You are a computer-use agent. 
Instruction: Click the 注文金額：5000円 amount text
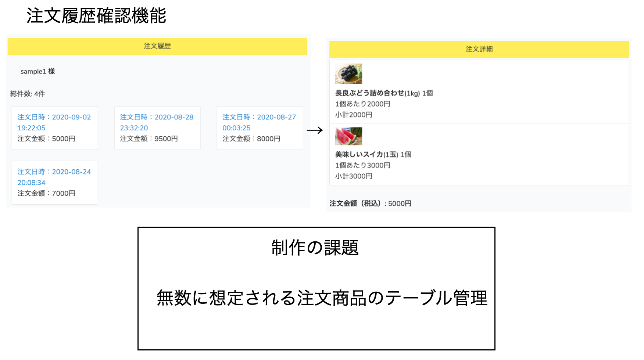[45, 139]
